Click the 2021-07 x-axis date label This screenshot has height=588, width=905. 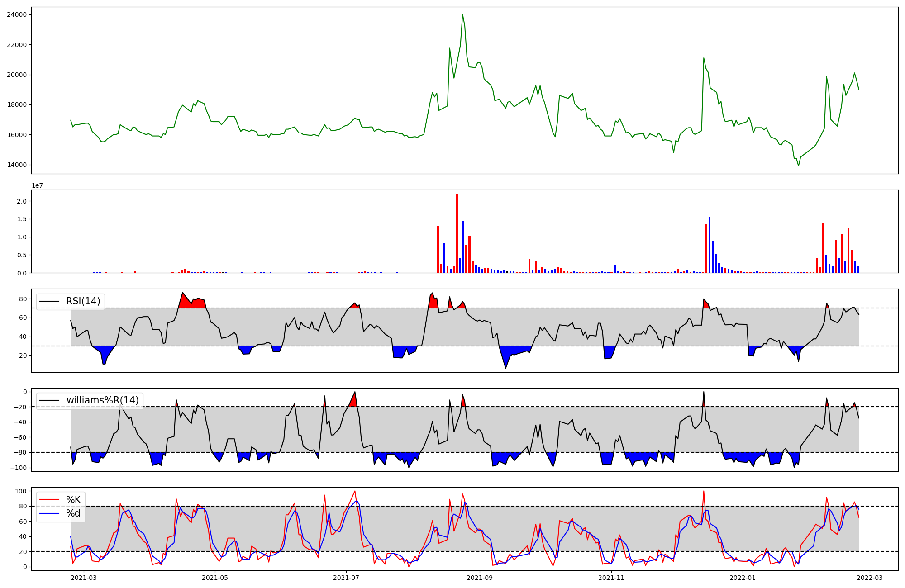(346, 578)
